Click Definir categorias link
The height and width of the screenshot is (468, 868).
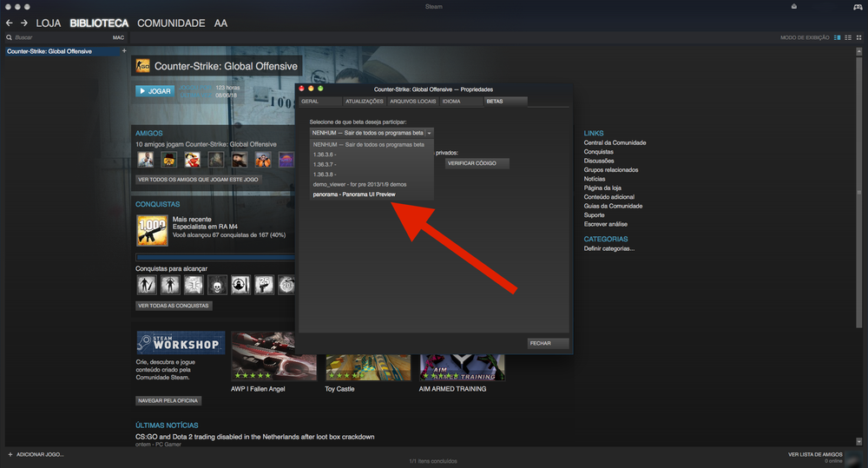tap(609, 248)
